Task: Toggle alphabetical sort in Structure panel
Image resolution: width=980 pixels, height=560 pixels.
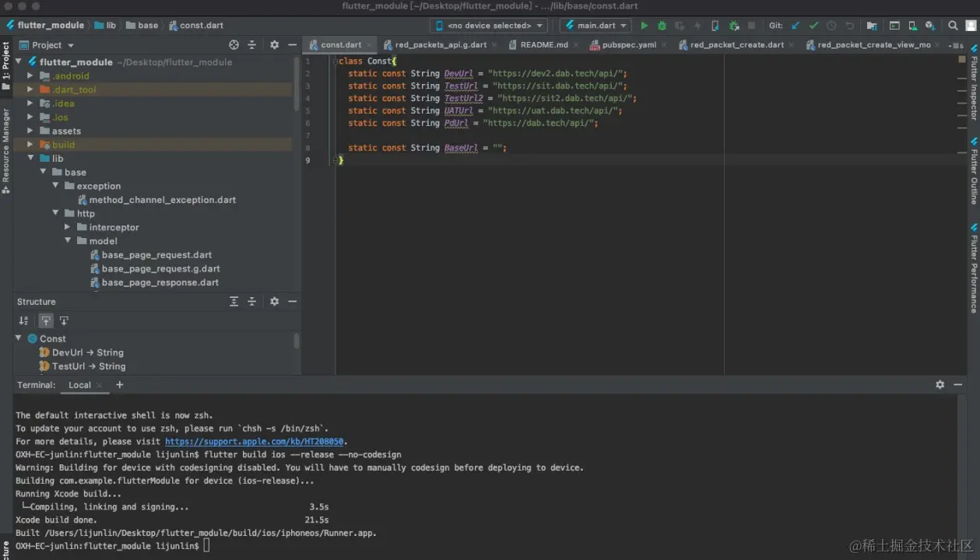Action: pos(23,320)
